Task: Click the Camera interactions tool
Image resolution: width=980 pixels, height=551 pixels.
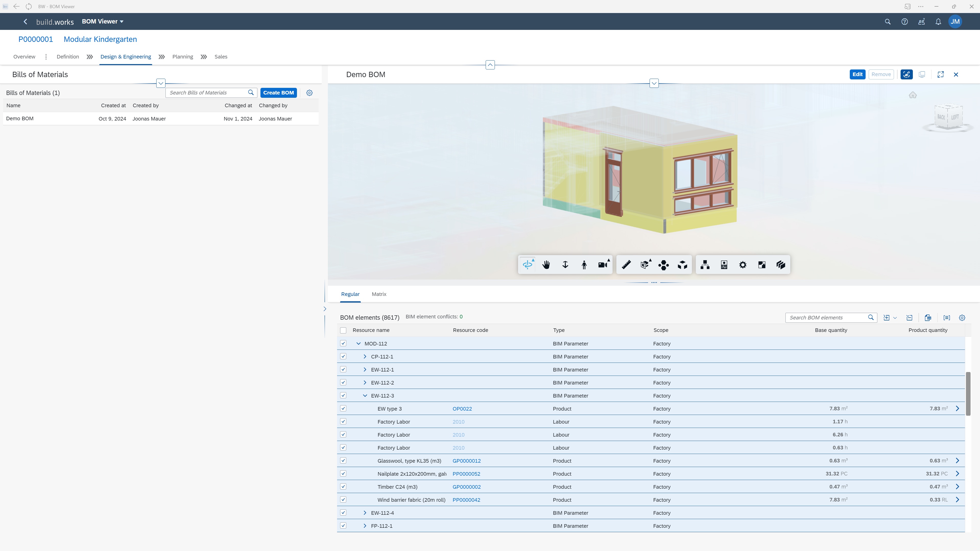Action: point(603,265)
